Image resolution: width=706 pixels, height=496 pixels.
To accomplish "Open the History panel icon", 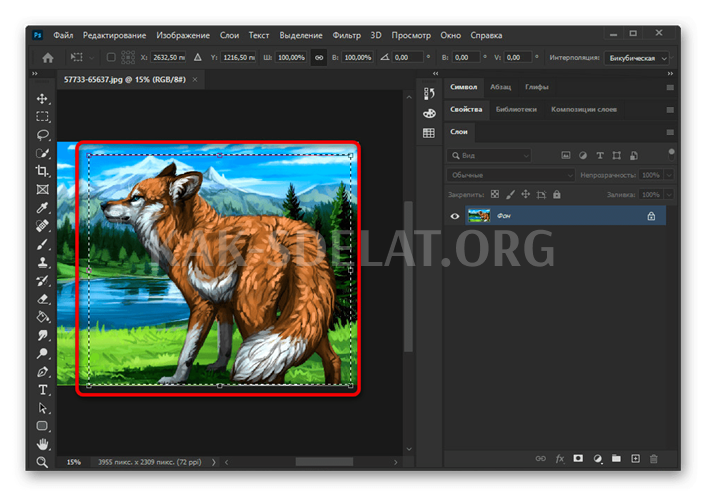I will 429,93.
